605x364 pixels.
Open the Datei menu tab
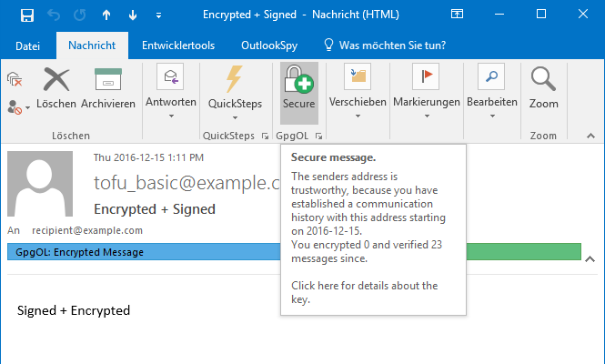[28, 45]
